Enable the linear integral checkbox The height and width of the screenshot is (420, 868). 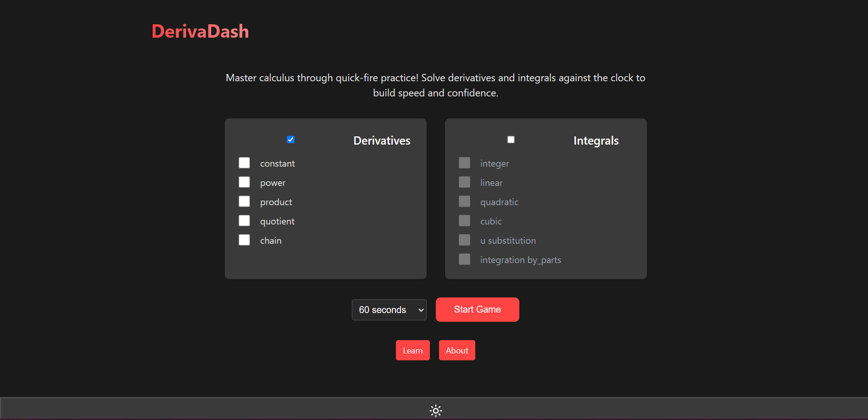click(464, 182)
